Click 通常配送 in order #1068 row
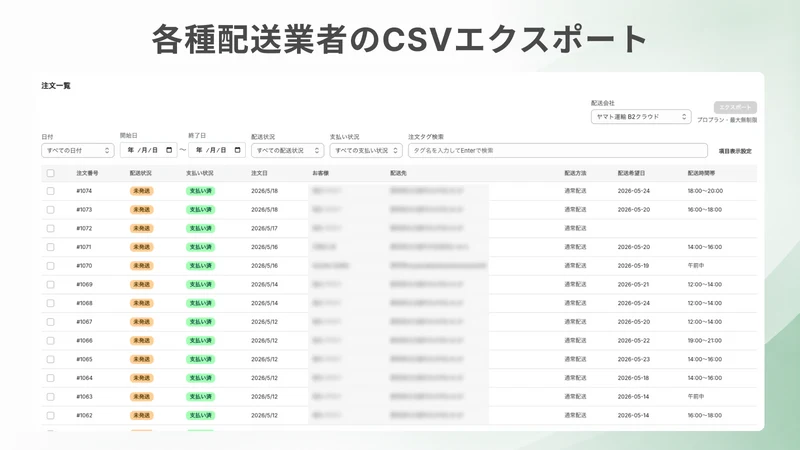This screenshot has height=450, width=800. click(575, 303)
